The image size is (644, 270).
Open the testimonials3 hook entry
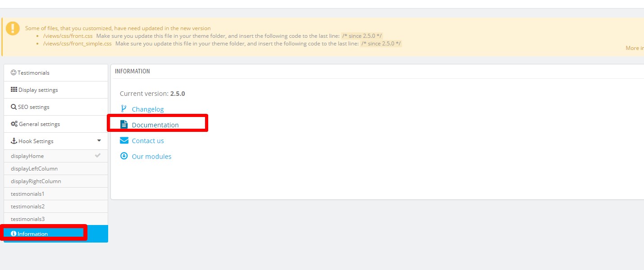tap(56, 219)
